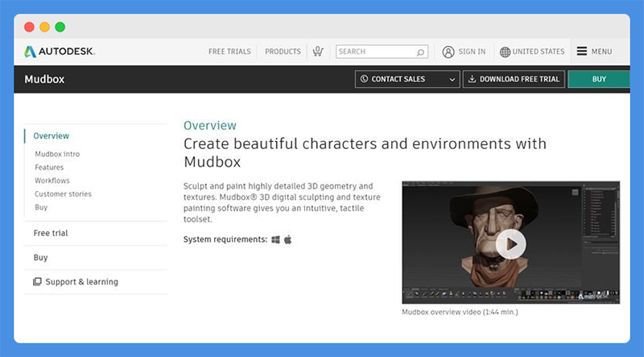Image resolution: width=644 pixels, height=357 pixels.
Task: Go to Features sidebar link
Action: [49, 167]
